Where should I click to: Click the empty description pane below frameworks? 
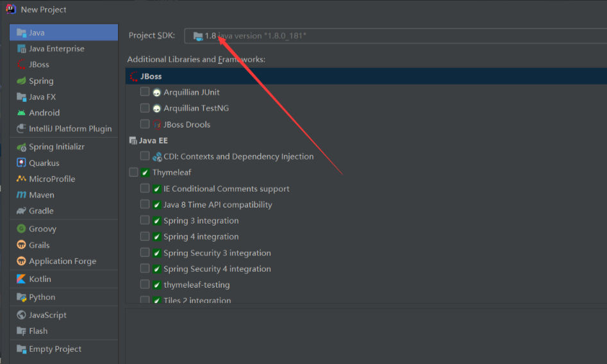(366, 336)
